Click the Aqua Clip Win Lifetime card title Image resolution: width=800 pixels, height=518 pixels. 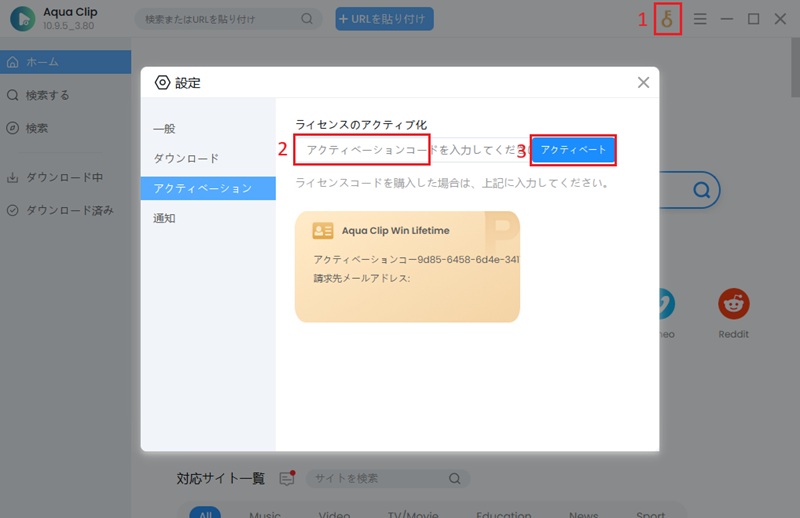click(395, 231)
